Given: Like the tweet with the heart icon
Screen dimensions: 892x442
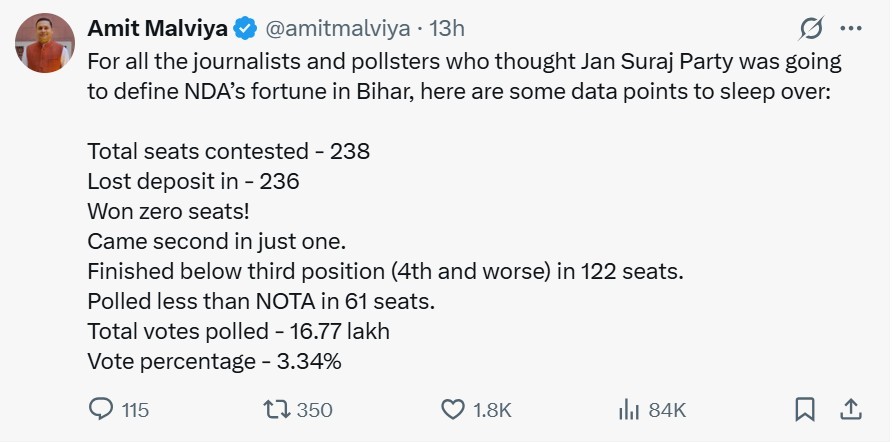Looking at the screenshot, I should pyautogui.click(x=453, y=409).
